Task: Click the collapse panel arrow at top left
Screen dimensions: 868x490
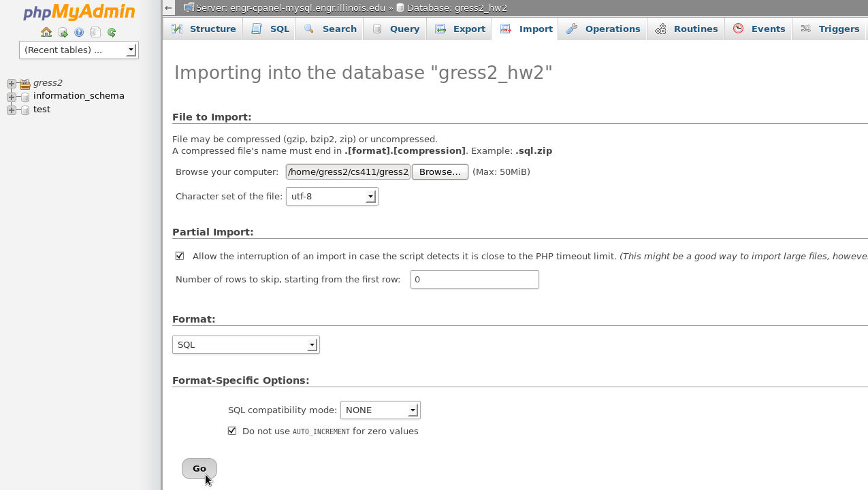Action: coord(169,8)
